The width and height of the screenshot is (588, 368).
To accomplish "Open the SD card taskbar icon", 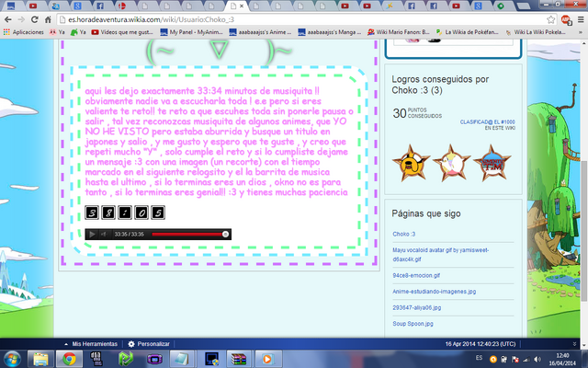I will pyautogui.click(x=97, y=359).
